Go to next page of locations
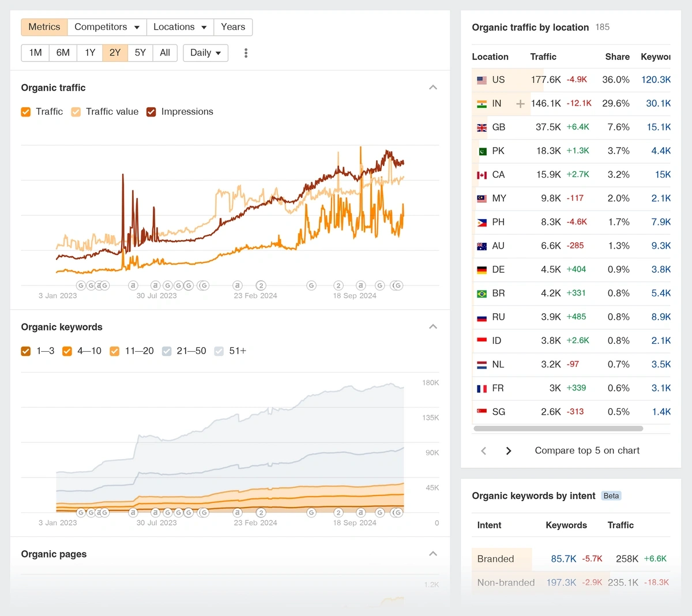The width and height of the screenshot is (692, 616). pos(509,451)
